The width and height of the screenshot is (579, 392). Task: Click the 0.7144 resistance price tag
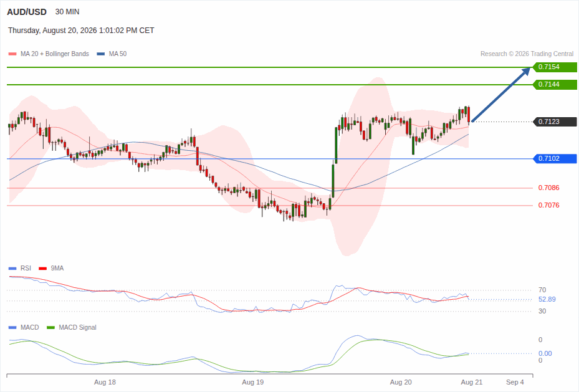click(555, 84)
